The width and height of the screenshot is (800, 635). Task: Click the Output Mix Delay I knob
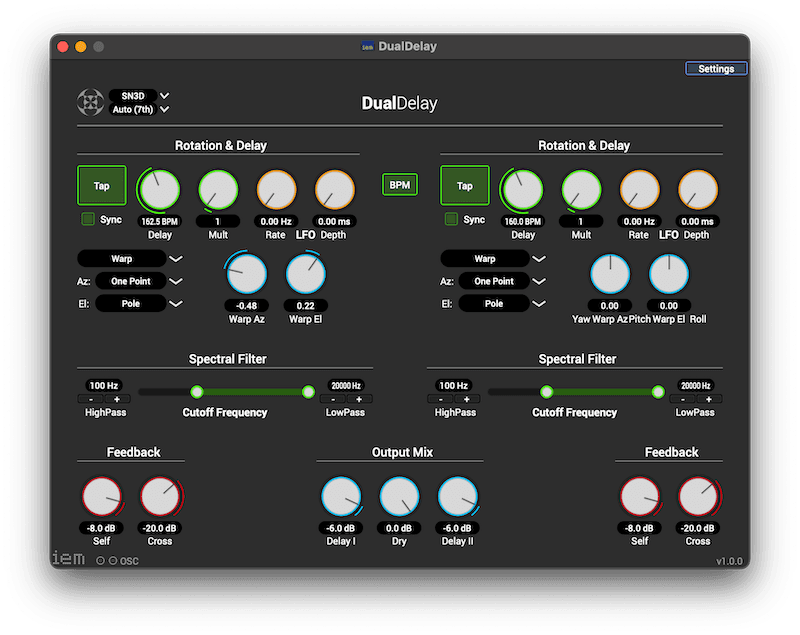tap(341, 497)
